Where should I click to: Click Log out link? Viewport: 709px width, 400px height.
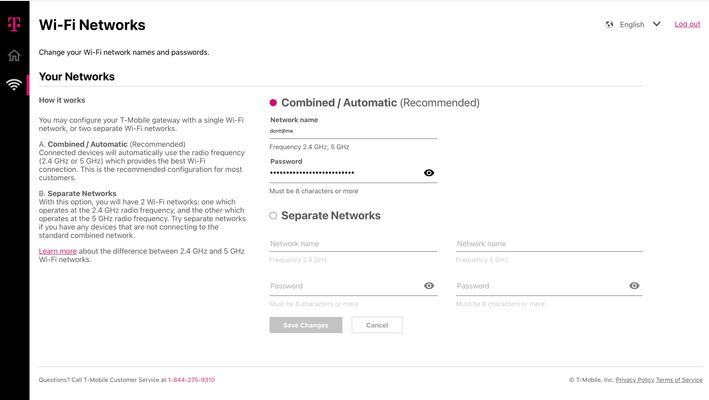(x=687, y=24)
